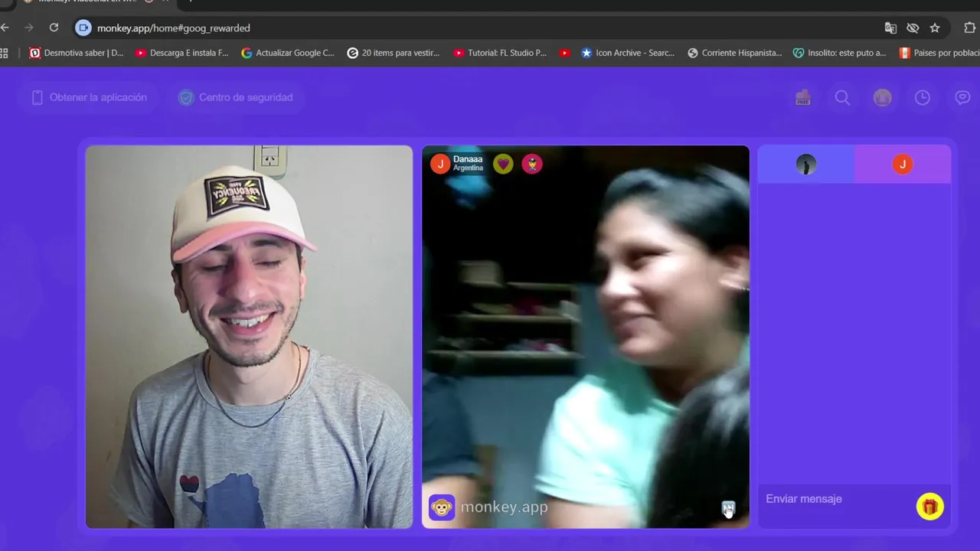Click the pink badge next to the heart badge
980x551 pixels.
click(x=532, y=164)
